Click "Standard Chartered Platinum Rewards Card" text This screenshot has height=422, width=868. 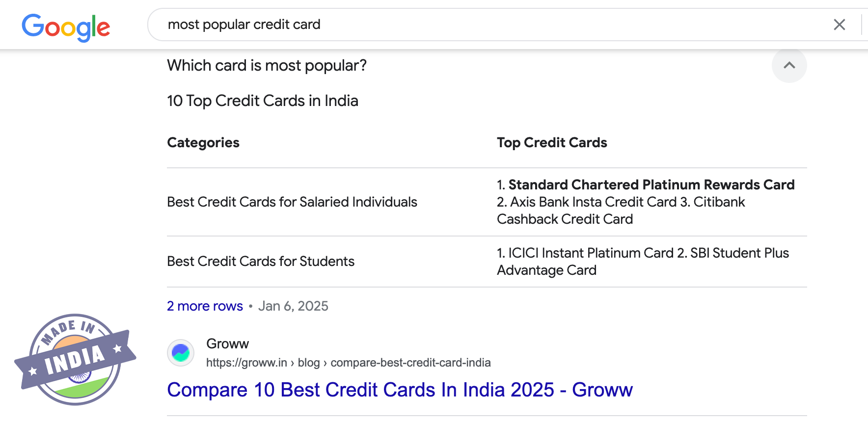pyautogui.click(x=651, y=185)
